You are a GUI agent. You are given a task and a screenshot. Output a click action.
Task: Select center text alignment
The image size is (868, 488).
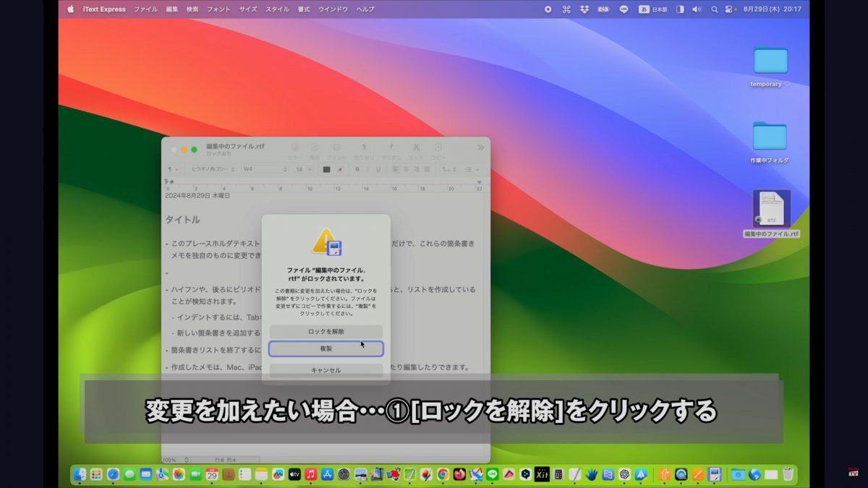[x=407, y=169]
